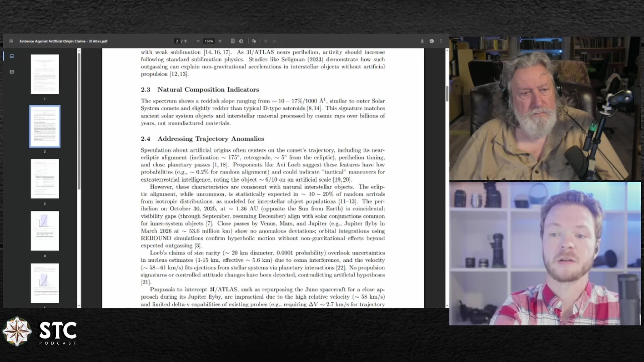Image resolution: width=644 pixels, height=362 pixels.
Task: Open page 3 thumbnail
Action: (x=45, y=179)
